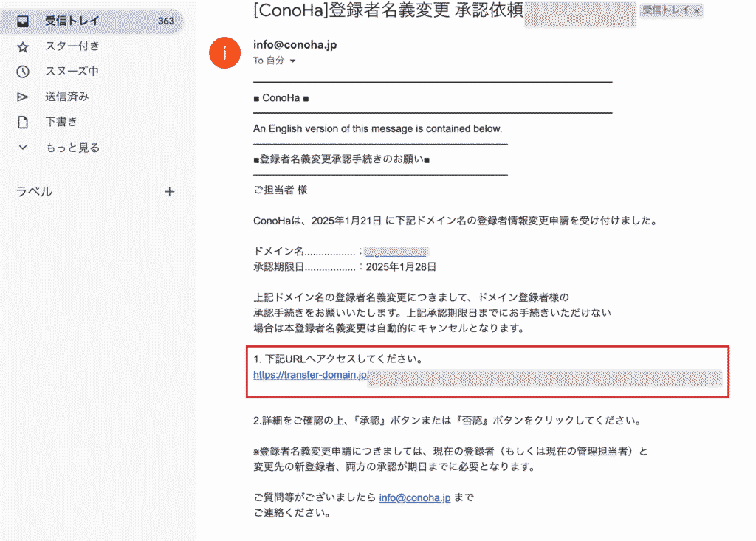
Task: Open the 受信トレイ inbox icon
Action: point(23,21)
